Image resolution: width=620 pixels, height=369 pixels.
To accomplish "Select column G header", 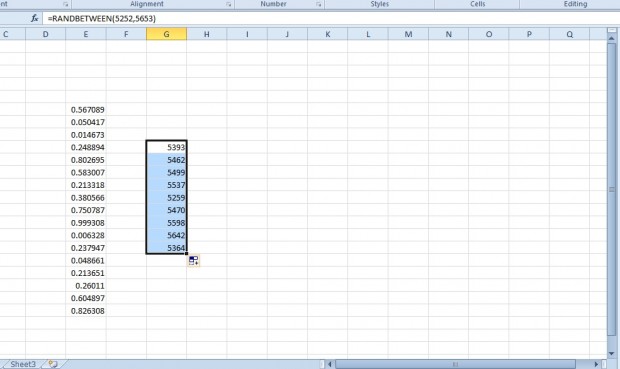I will [x=166, y=34].
